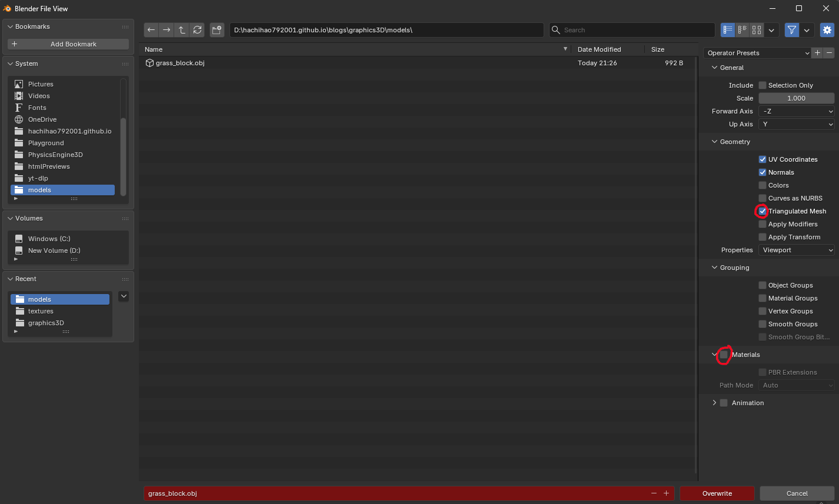Expand the Animation section

(x=714, y=403)
